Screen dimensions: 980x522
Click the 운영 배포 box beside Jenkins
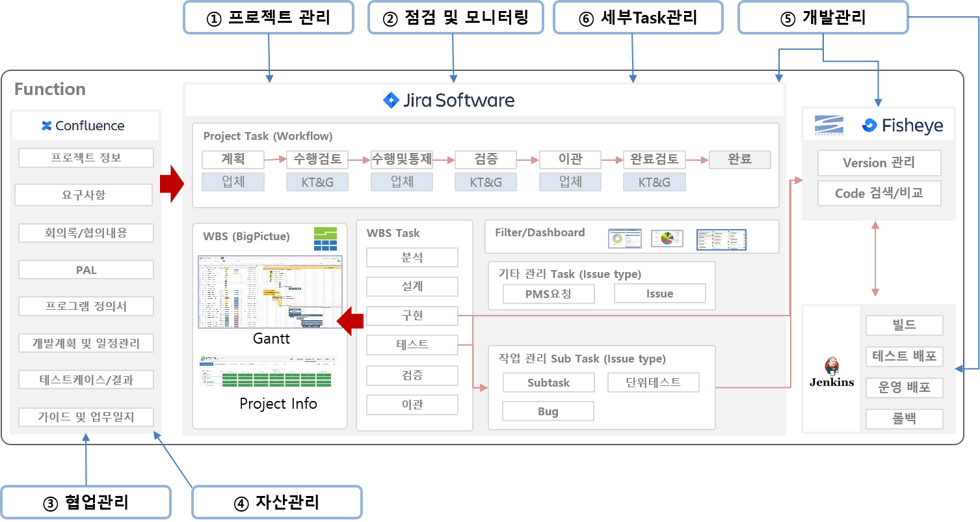point(905,388)
